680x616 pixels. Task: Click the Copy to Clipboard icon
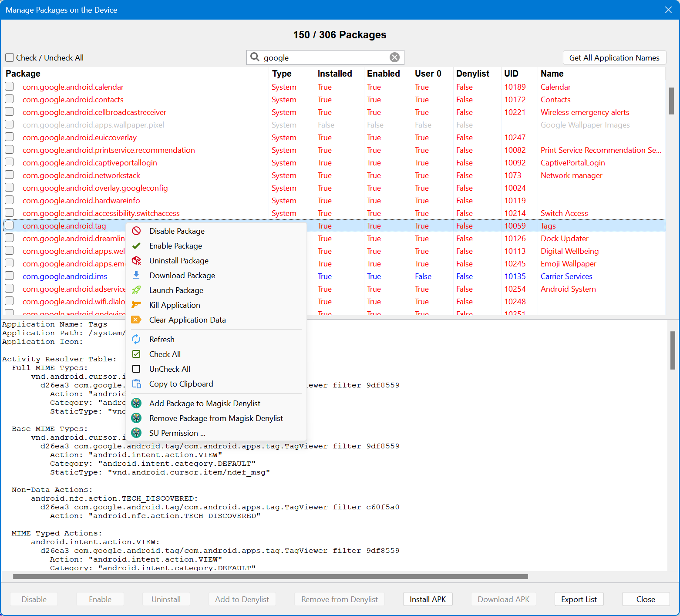point(136,384)
